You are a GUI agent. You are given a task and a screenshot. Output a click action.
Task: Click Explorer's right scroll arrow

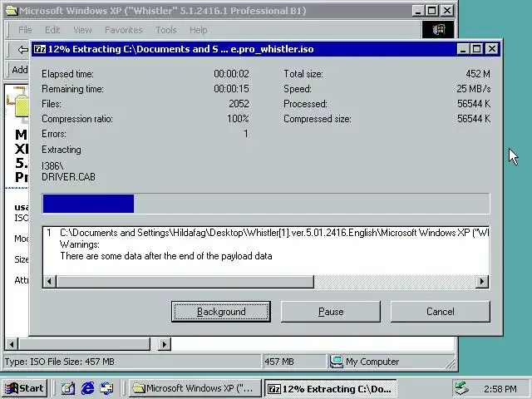coord(165,344)
